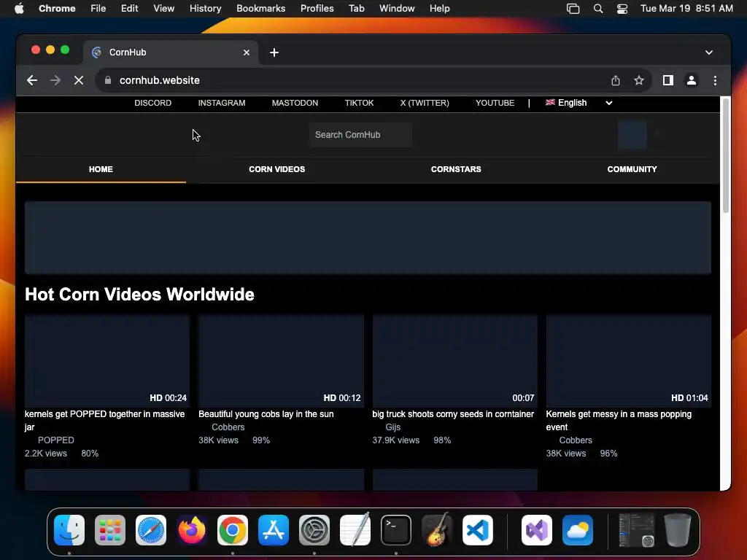Screen dimensions: 747x560
Task: Open Chrome from the Dock
Action: (x=233, y=530)
